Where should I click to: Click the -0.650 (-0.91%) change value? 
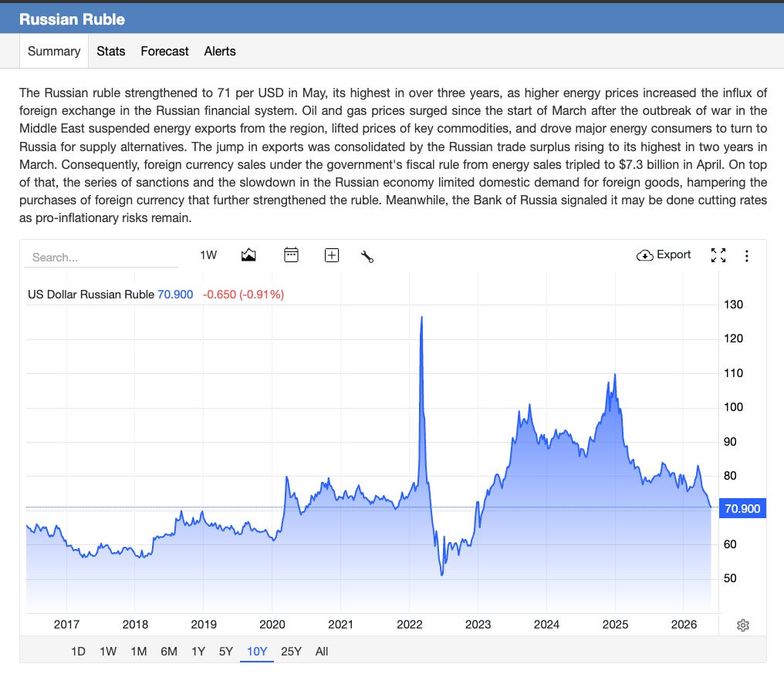coord(243,295)
